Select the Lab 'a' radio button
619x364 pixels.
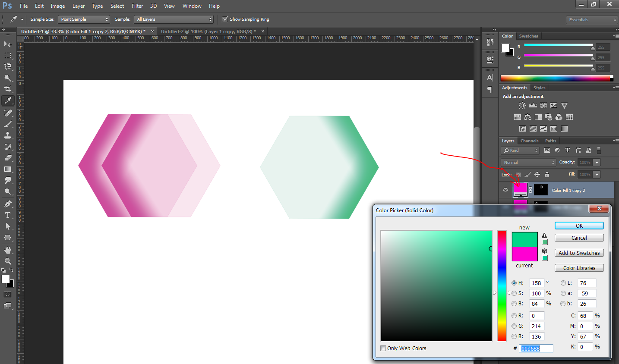click(x=563, y=293)
